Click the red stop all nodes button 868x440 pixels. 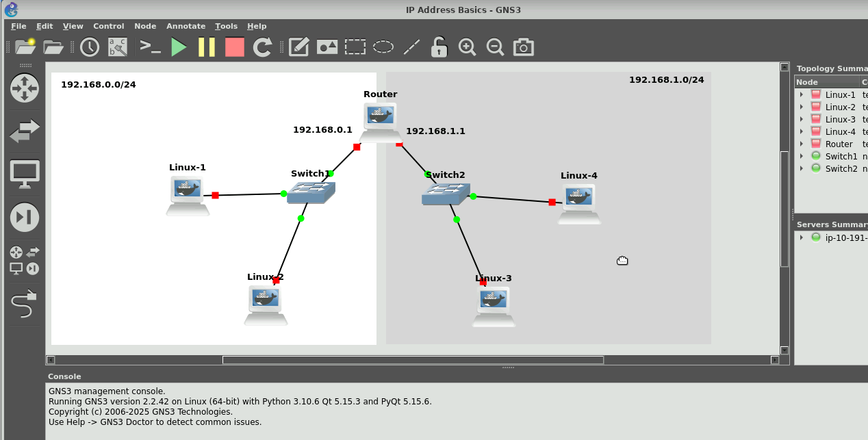[x=235, y=47]
